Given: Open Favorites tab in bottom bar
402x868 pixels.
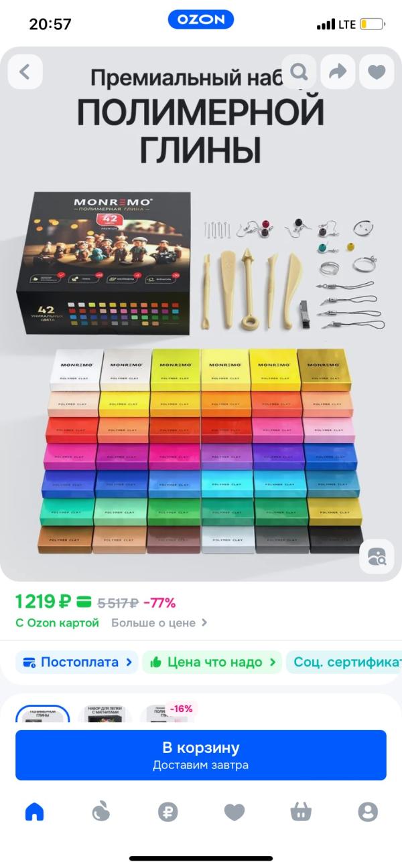Looking at the screenshot, I should click(234, 812).
